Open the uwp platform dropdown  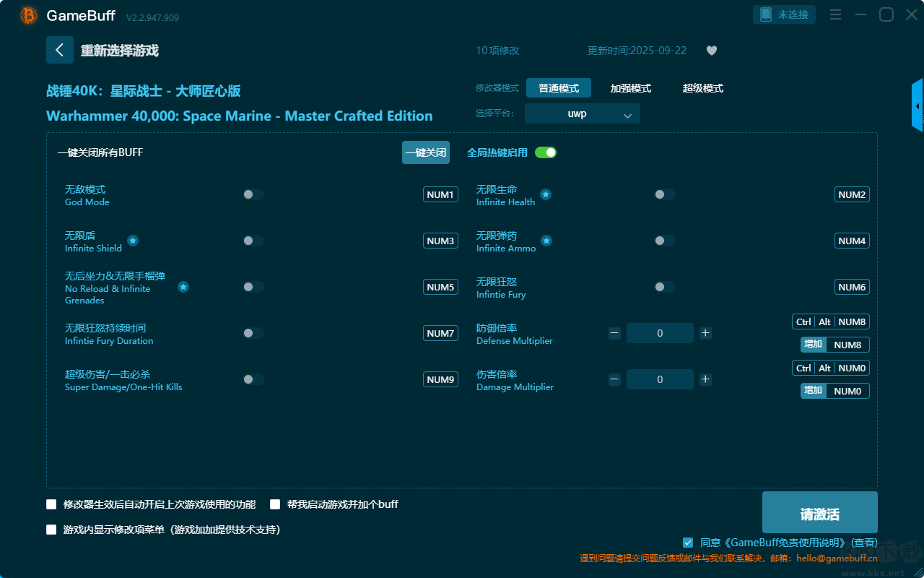pos(583,113)
